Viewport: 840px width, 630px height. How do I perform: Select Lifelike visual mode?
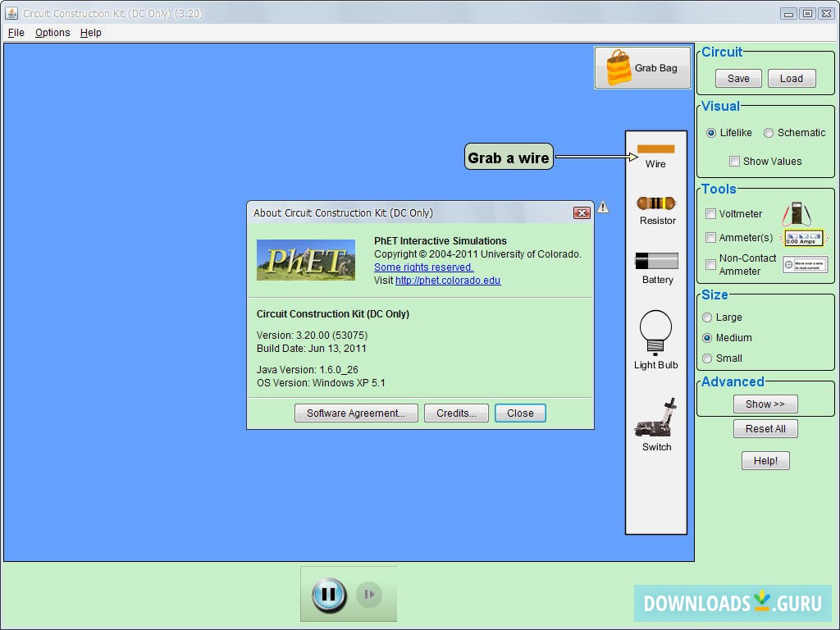711,133
